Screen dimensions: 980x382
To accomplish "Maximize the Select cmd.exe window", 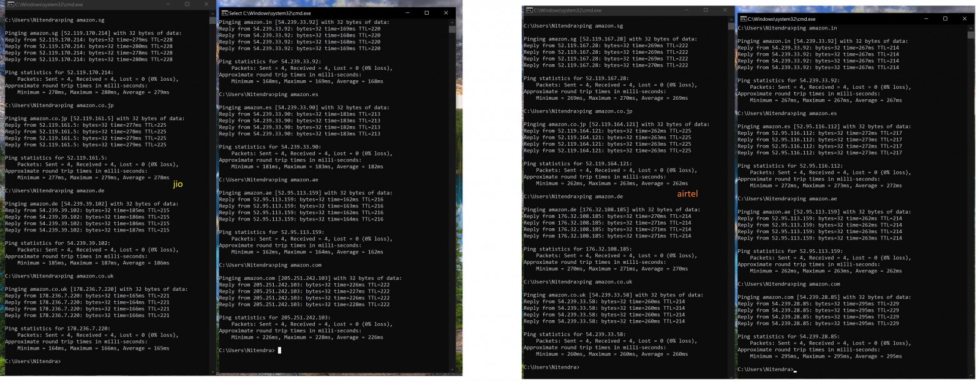I will (427, 13).
